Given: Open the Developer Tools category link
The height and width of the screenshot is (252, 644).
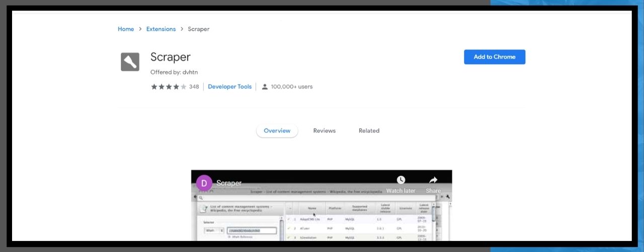Looking at the screenshot, I should pyautogui.click(x=229, y=87).
